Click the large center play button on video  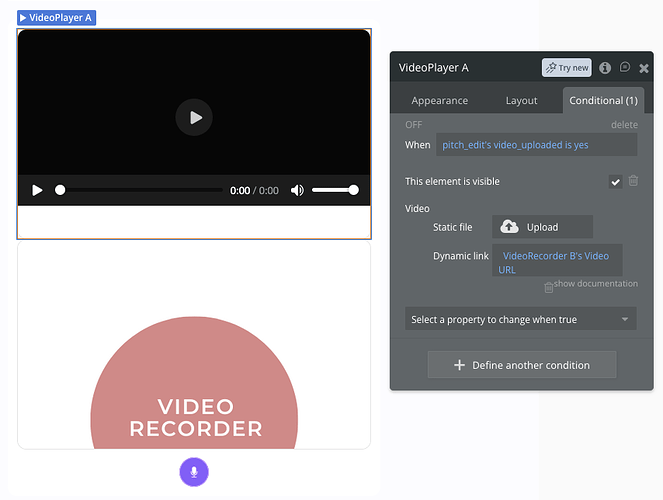(194, 118)
